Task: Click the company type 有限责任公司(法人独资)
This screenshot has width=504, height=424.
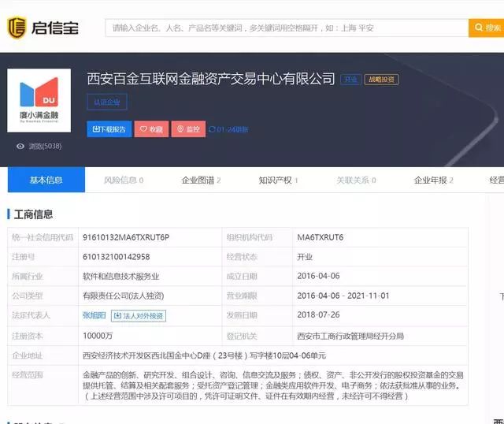Action: [x=123, y=296]
